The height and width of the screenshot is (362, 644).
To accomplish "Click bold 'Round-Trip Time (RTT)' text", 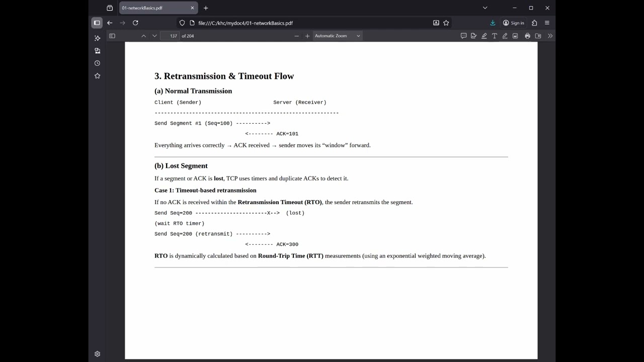I will click(x=291, y=256).
